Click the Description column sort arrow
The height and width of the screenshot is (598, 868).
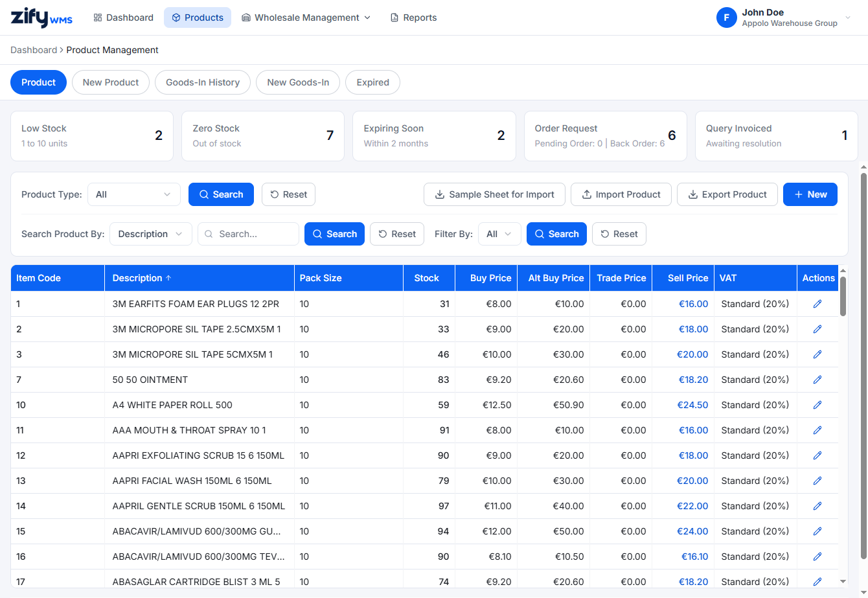168,278
